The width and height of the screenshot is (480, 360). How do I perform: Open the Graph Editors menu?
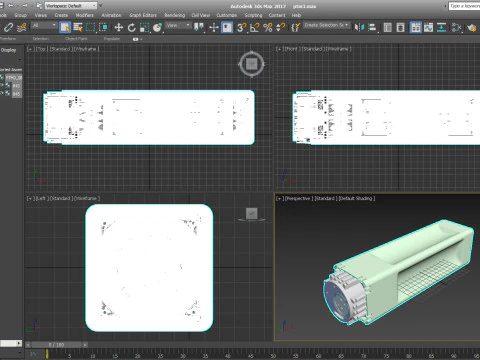tap(143, 15)
